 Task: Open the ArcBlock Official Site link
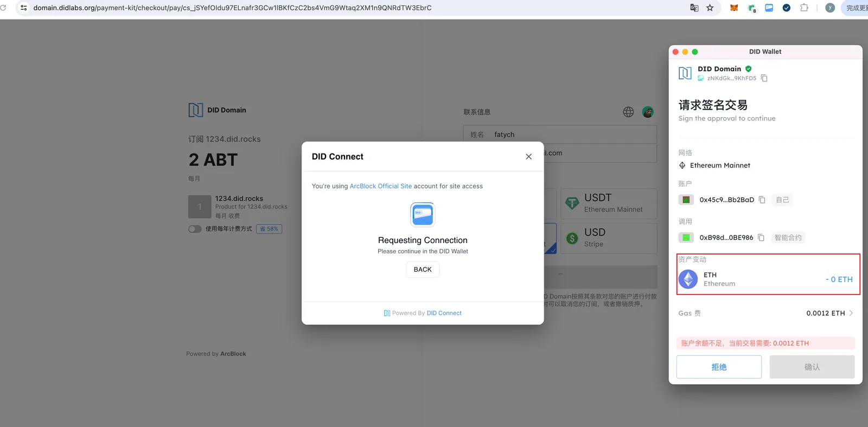point(381,186)
